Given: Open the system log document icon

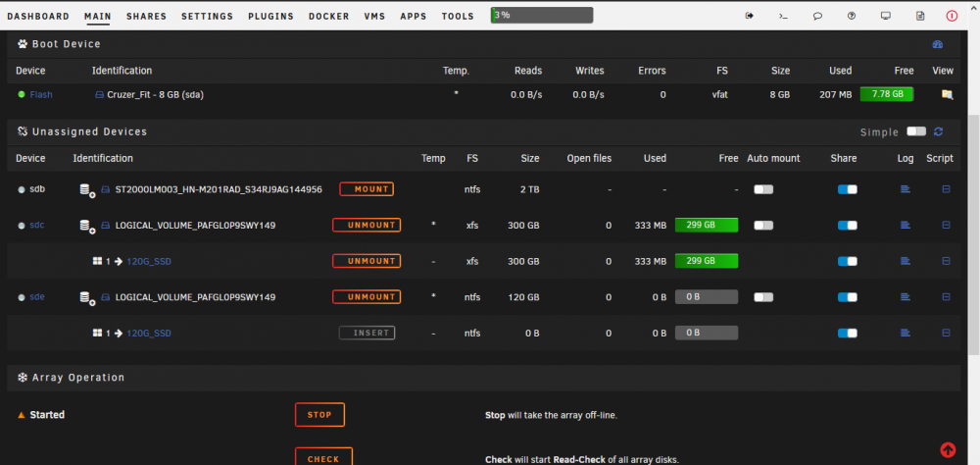Looking at the screenshot, I should [x=919, y=16].
